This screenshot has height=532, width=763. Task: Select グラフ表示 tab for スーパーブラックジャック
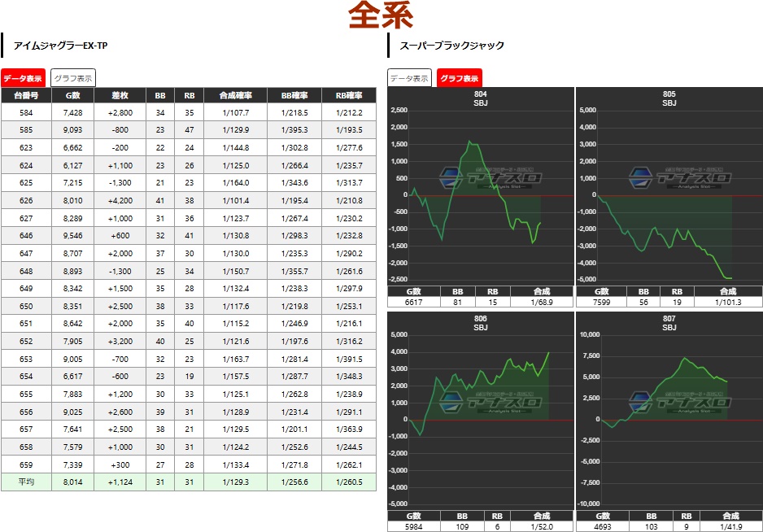(460, 78)
